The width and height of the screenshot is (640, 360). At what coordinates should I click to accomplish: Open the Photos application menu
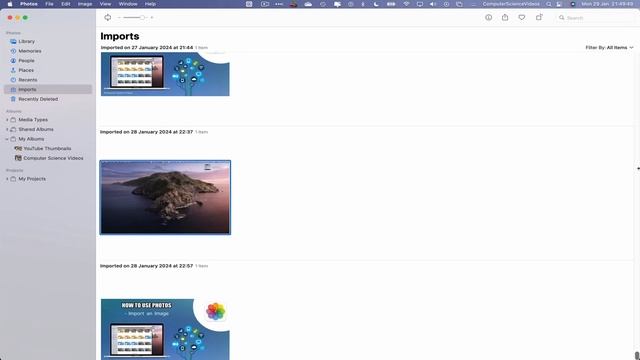pyautogui.click(x=29, y=4)
